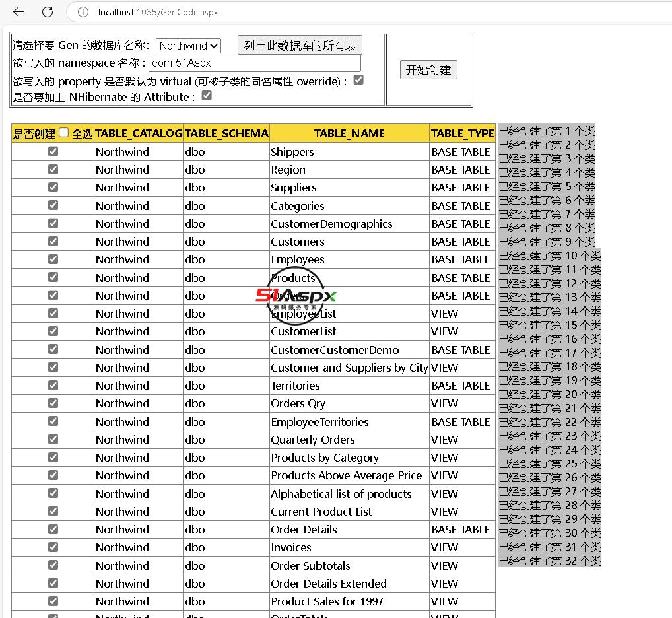The image size is (672, 618).
Task: Reload the page with the refresh icon
Action: click(48, 12)
